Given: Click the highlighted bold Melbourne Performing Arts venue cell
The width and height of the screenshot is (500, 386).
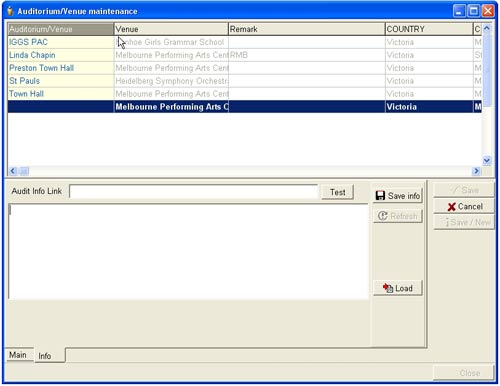Looking at the screenshot, I should [171, 107].
